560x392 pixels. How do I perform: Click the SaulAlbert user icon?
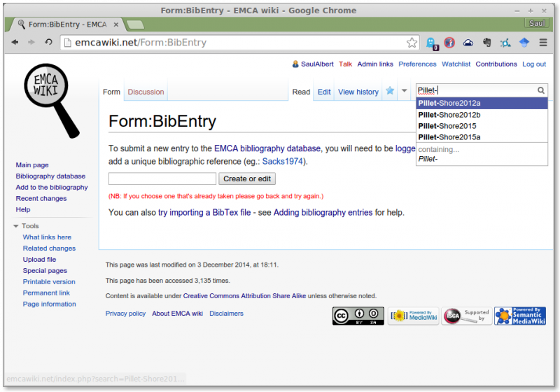tap(295, 64)
